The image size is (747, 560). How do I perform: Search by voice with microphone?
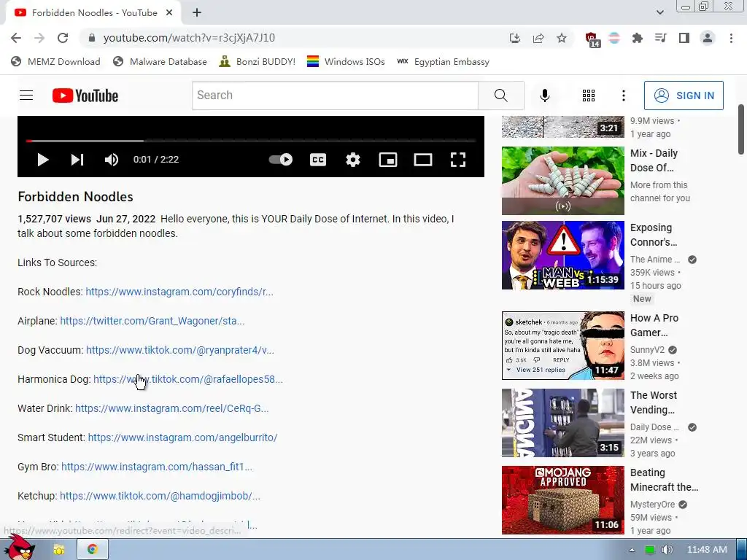[544, 96]
